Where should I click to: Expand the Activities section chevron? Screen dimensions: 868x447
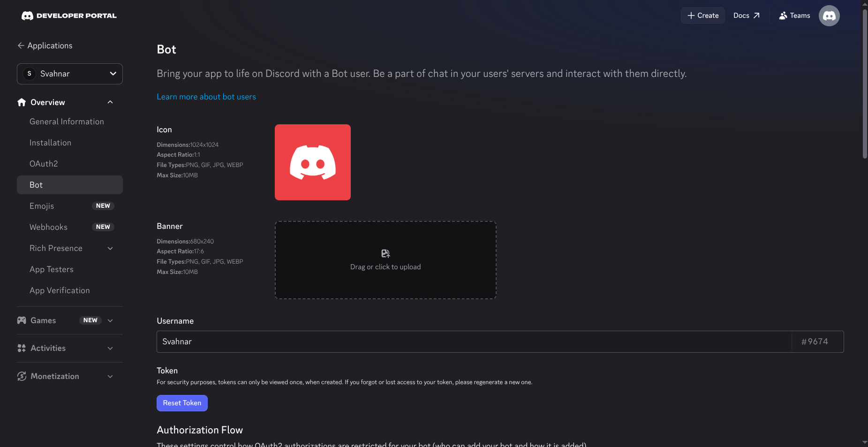(x=110, y=348)
